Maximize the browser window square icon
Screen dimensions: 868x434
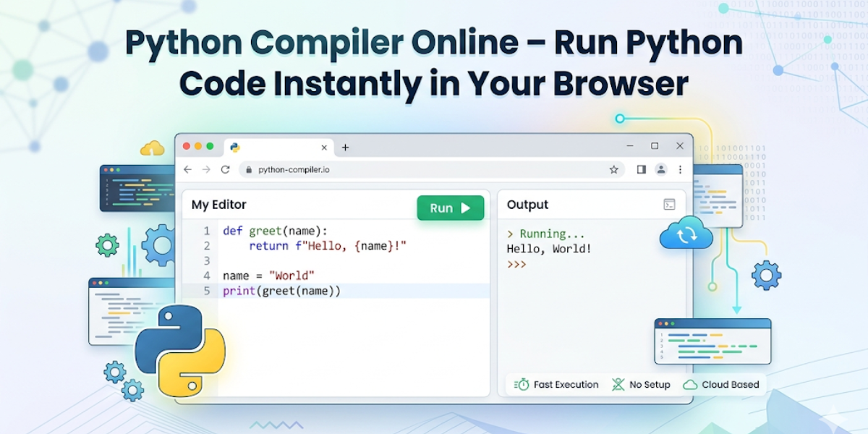point(655,146)
